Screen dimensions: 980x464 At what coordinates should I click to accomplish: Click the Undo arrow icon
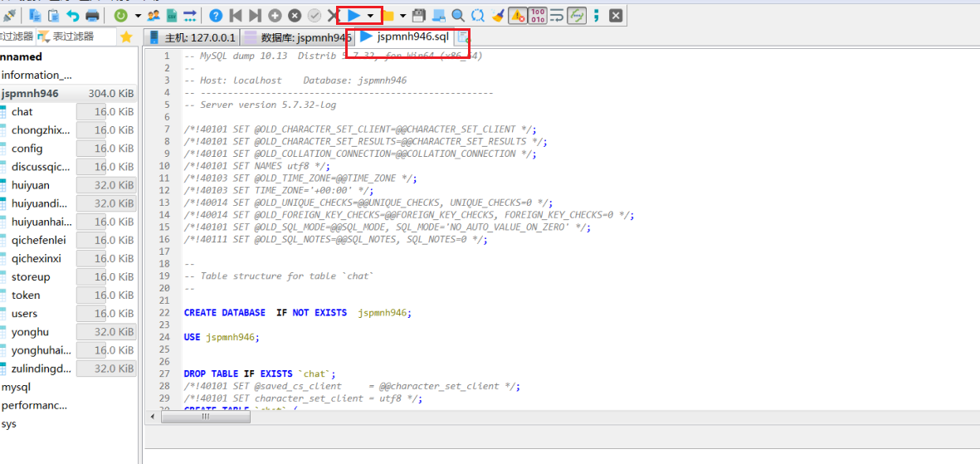[x=72, y=15]
